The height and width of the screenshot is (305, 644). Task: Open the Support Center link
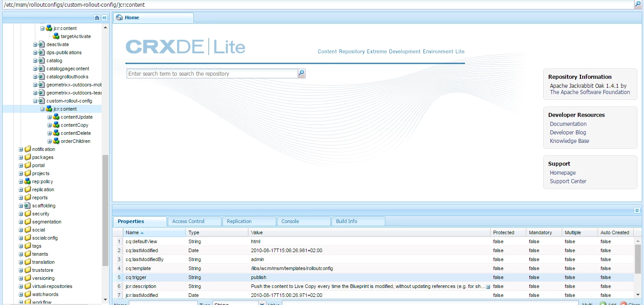tap(568, 181)
